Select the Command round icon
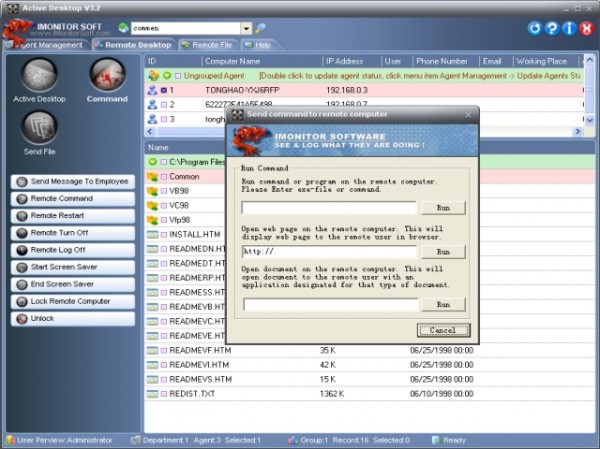This screenshot has width=600, height=449. coord(107,75)
